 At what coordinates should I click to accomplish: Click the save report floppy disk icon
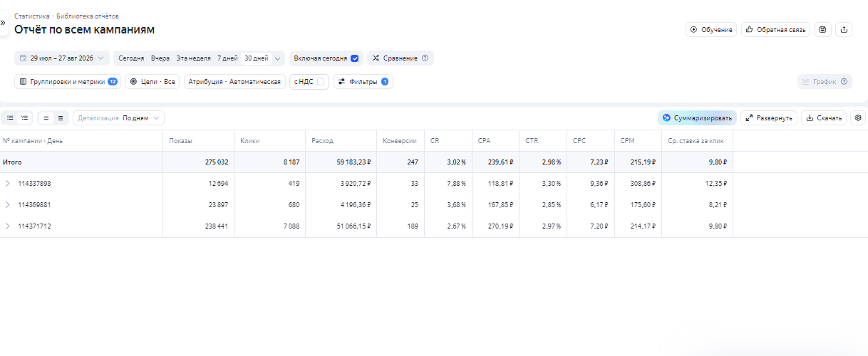coord(823,29)
